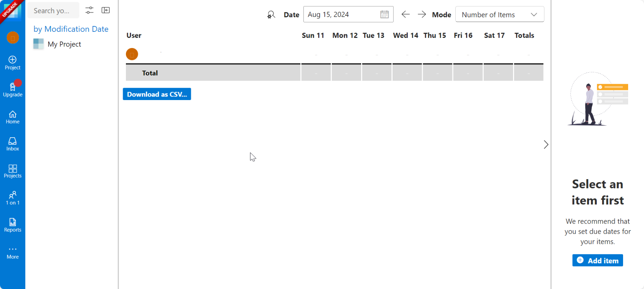The height and width of the screenshot is (289, 644).
Task: Click the Select an item first heading
Action: [598, 192]
